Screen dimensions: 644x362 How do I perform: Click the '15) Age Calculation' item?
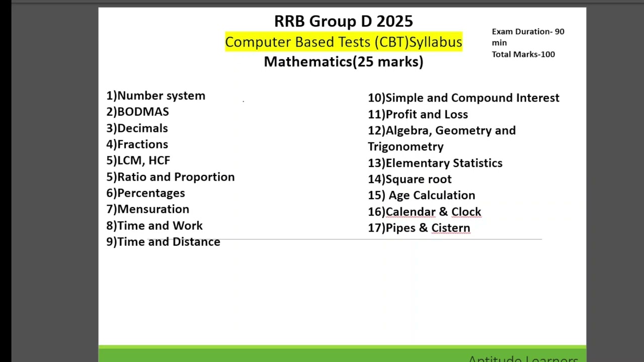[422, 196]
